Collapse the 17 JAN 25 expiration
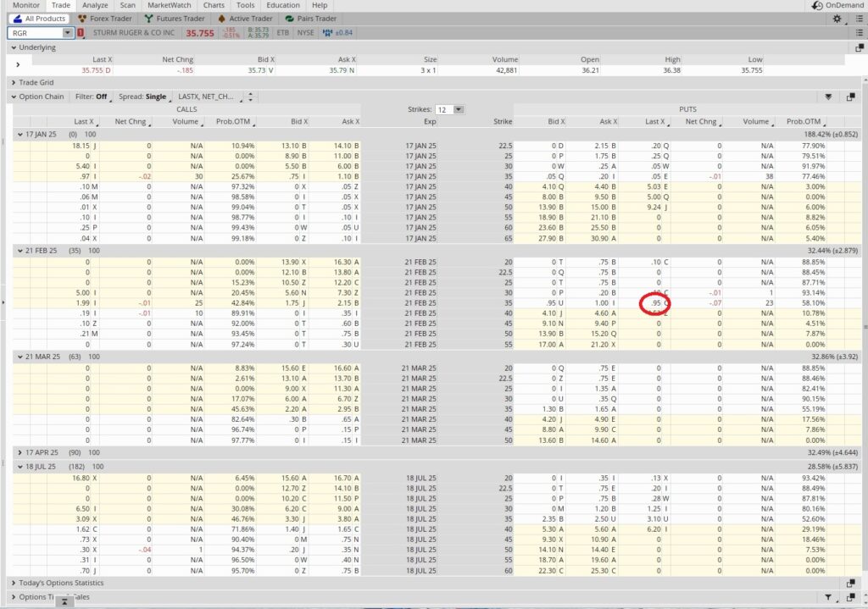868x609 pixels. pyautogui.click(x=20, y=135)
